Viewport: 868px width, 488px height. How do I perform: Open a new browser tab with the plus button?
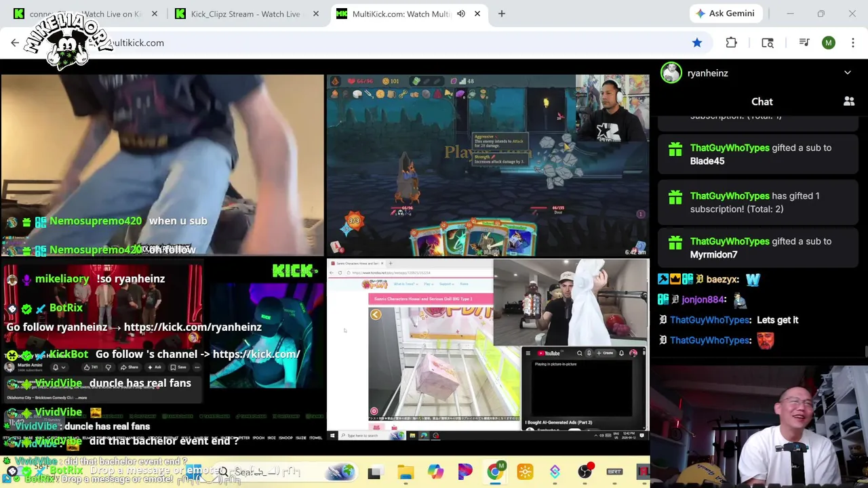(502, 14)
